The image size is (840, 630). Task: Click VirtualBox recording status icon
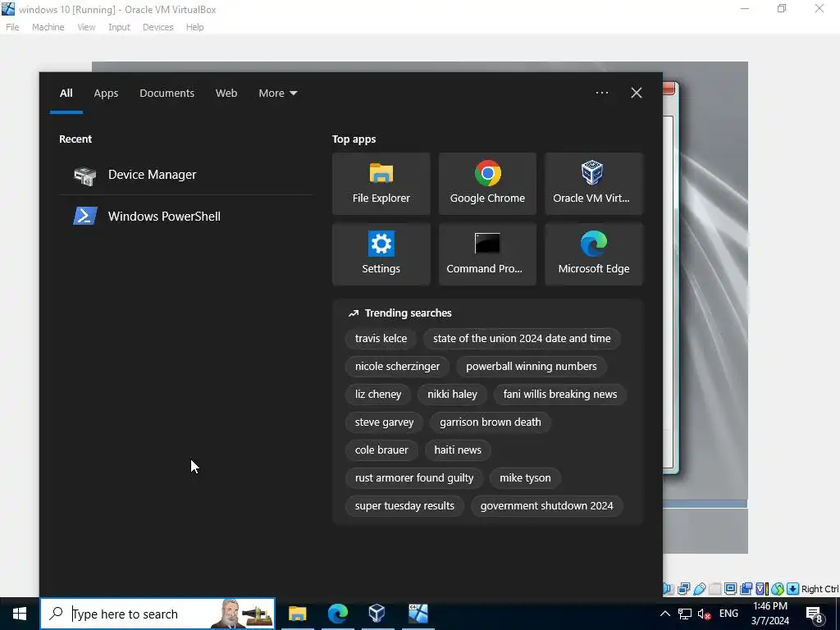point(746,589)
